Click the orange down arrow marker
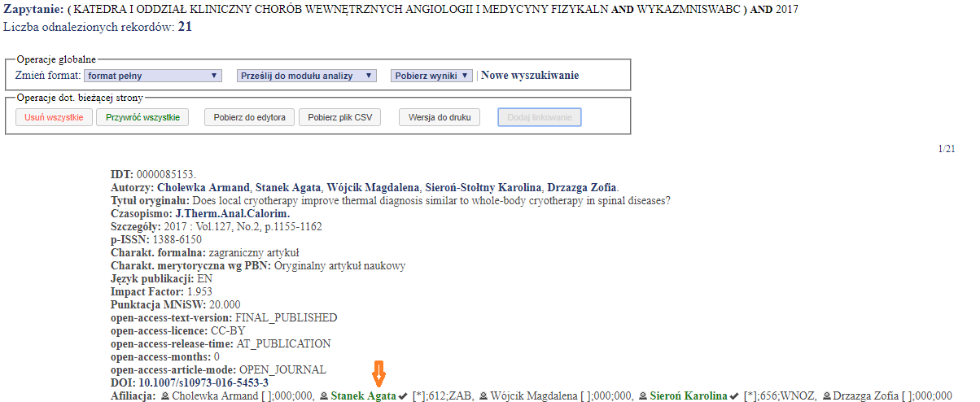980x402 pixels. (378, 374)
